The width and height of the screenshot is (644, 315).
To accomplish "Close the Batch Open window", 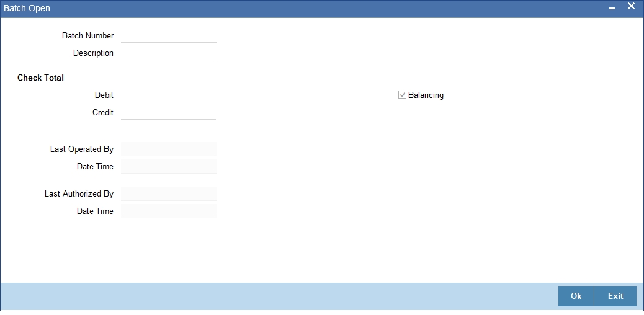I will (631, 6).
